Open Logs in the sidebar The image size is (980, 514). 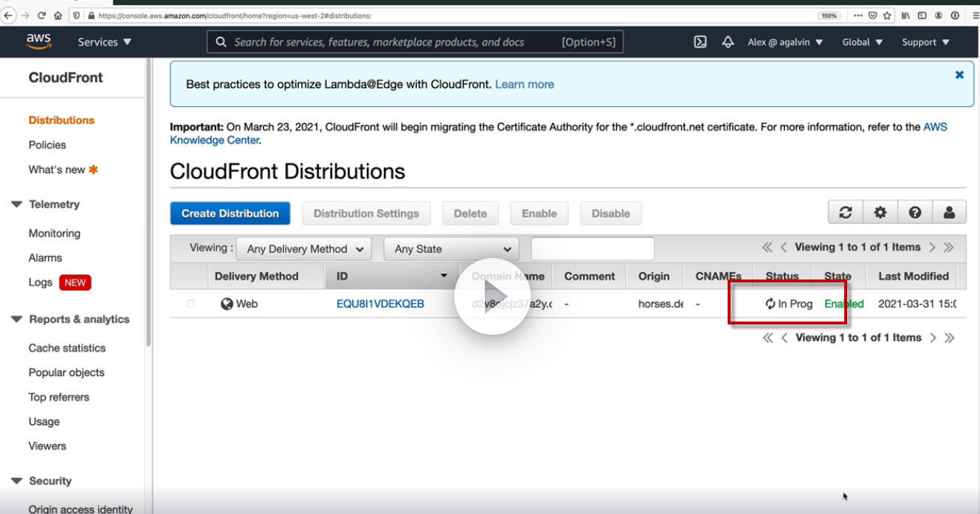click(41, 282)
